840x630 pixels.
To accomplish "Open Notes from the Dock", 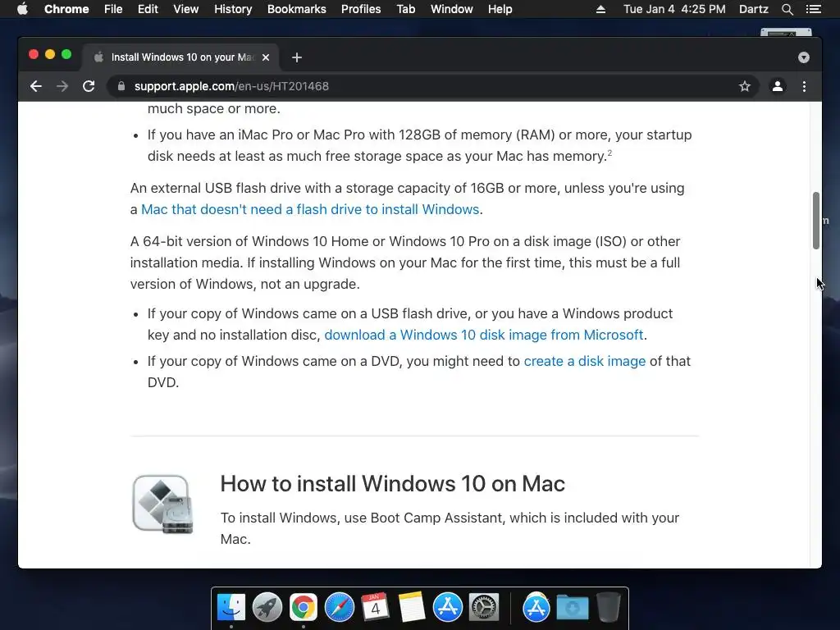I will click(412, 608).
